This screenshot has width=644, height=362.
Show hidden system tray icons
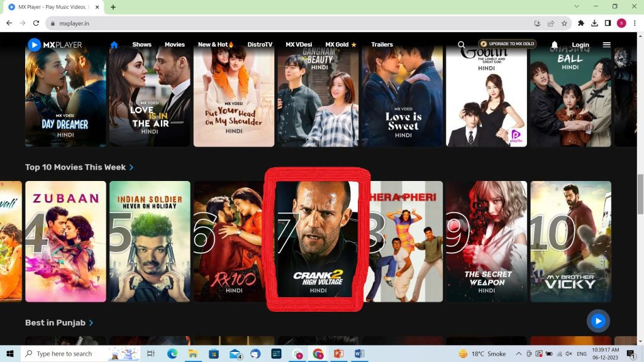[x=519, y=353]
